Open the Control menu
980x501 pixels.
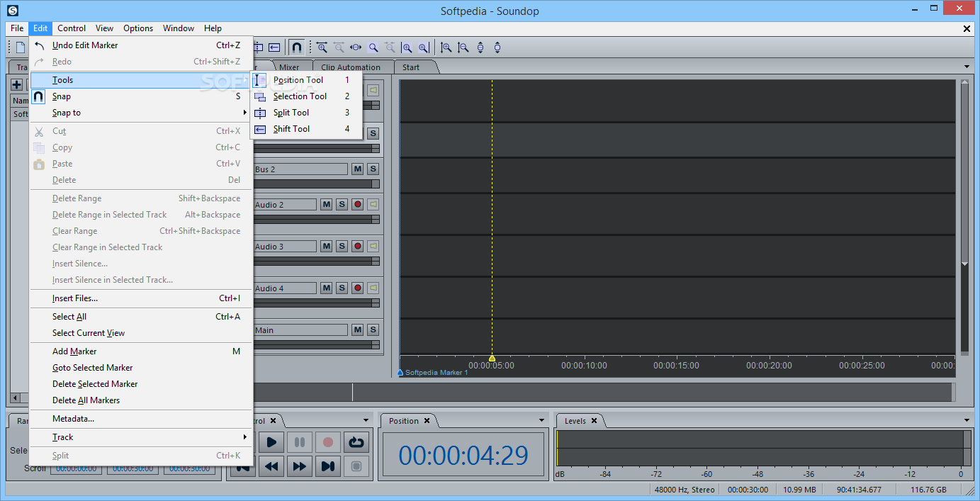click(x=72, y=28)
